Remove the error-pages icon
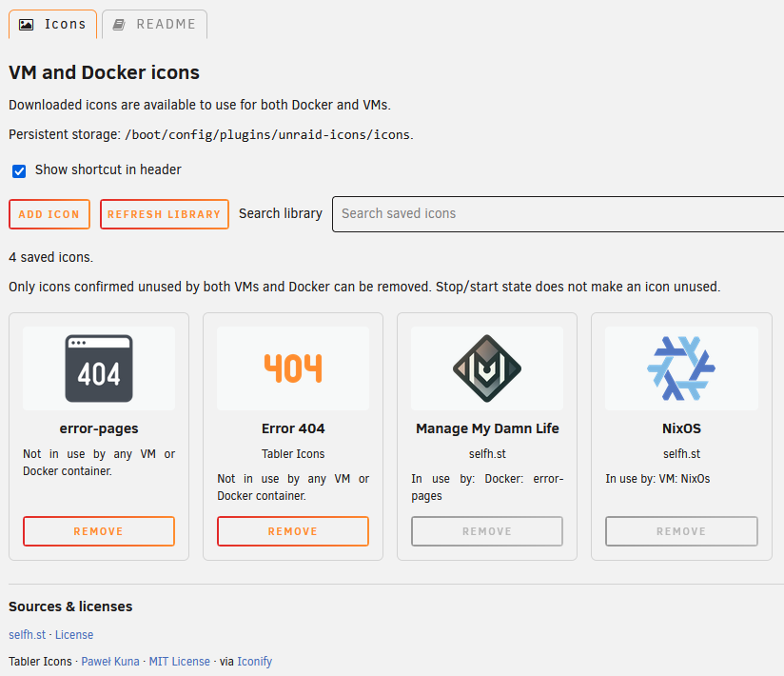 pos(99,531)
